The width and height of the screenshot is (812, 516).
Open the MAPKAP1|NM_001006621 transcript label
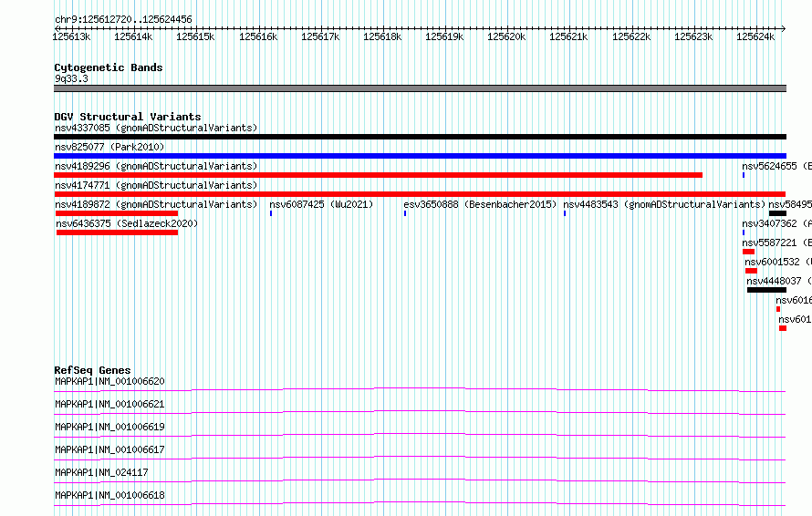click(x=109, y=404)
